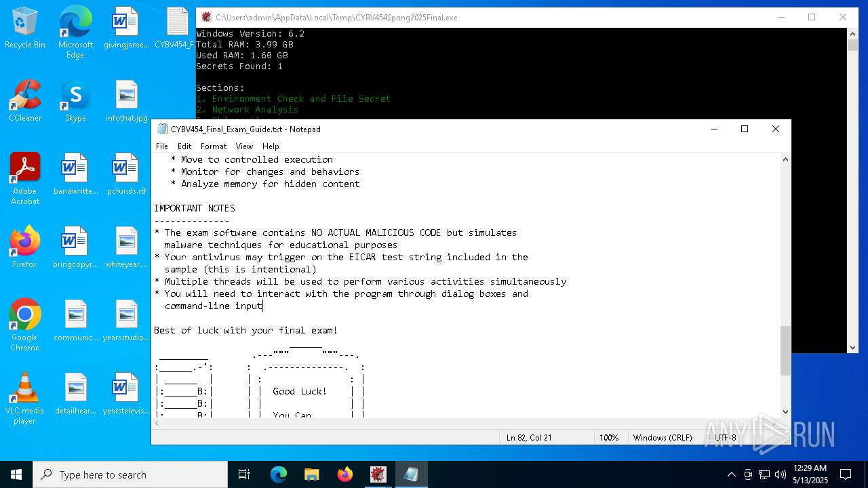Screen dimensions: 868x488
Task: Open VLC media player shortcut
Action: coord(25,399)
